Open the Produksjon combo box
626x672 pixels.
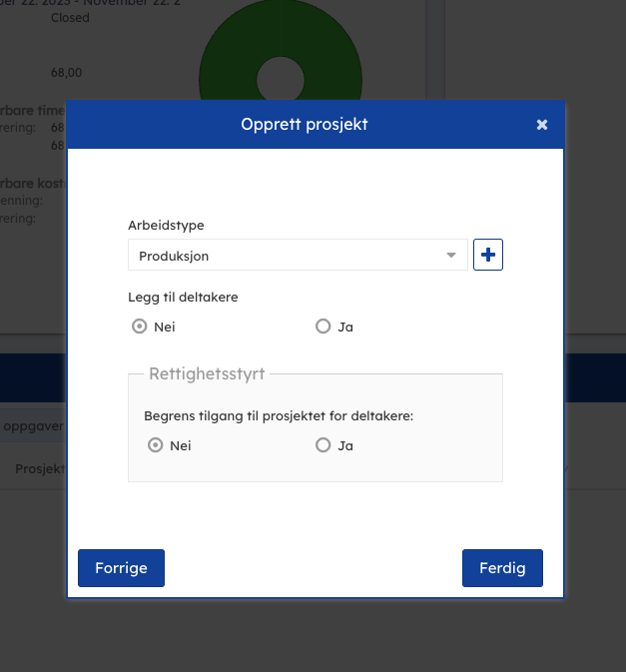coord(290,256)
